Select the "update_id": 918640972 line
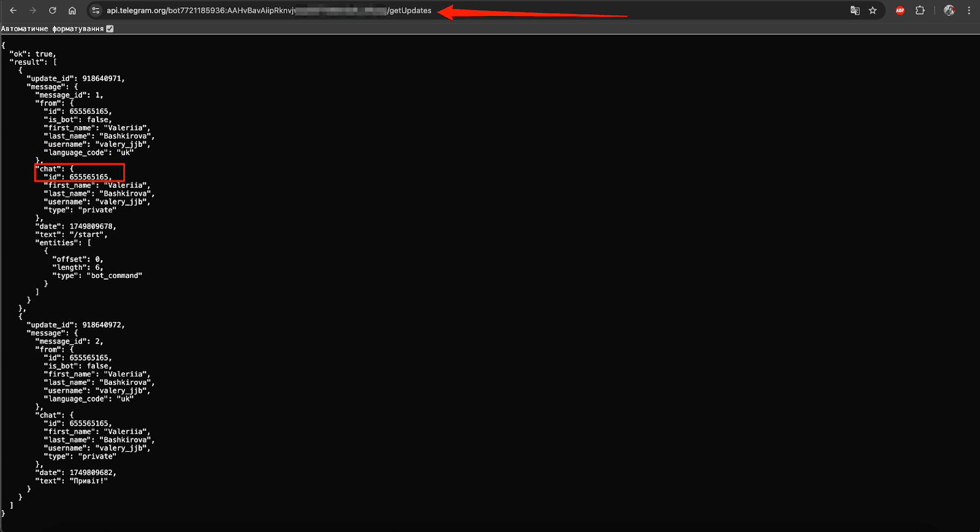The width and height of the screenshot is (980, 532). point(75,325)
